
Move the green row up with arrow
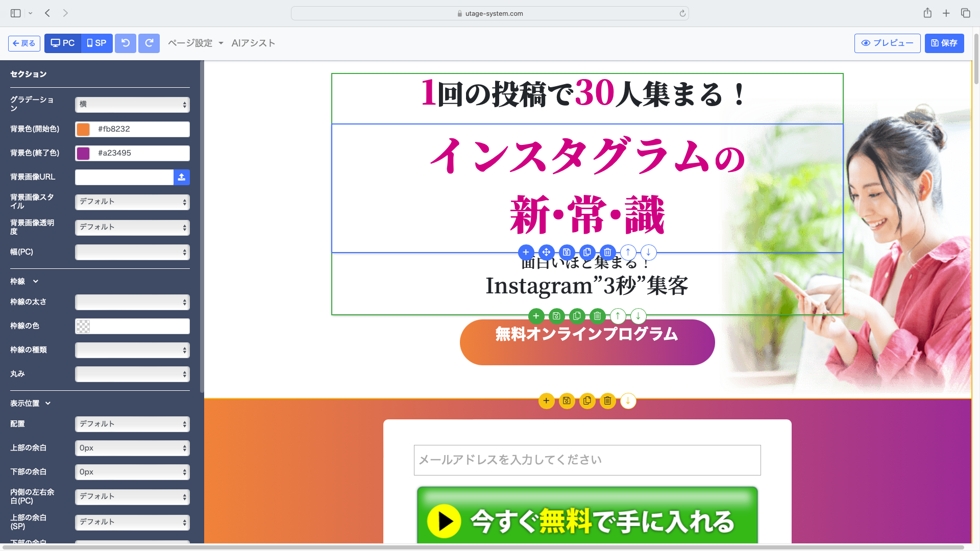point(618,316)
